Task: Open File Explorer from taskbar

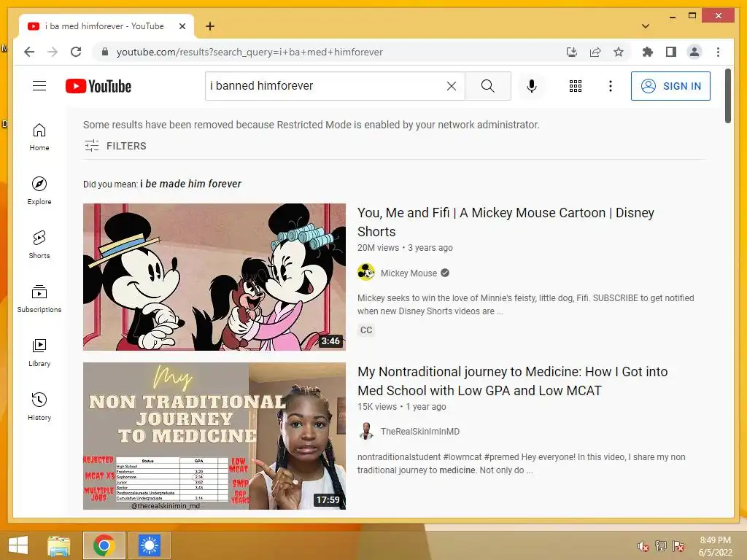Action: click(59, 545)
